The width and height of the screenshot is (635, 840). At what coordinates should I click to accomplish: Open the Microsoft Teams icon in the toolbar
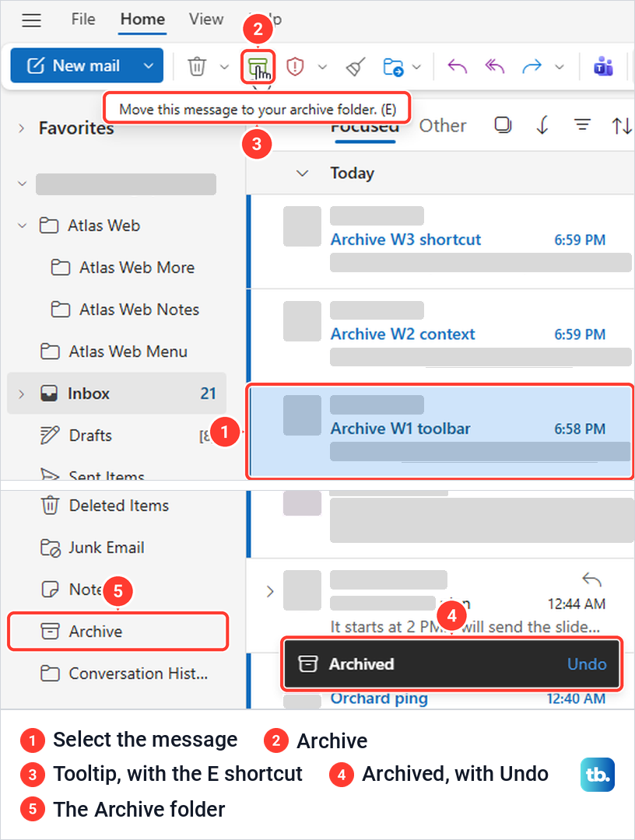[603, 67]
